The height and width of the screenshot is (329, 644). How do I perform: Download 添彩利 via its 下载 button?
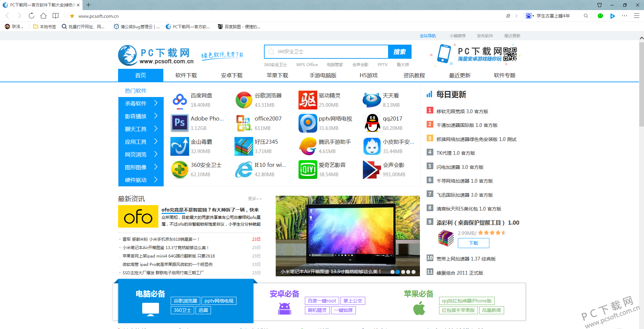point(473,243)
